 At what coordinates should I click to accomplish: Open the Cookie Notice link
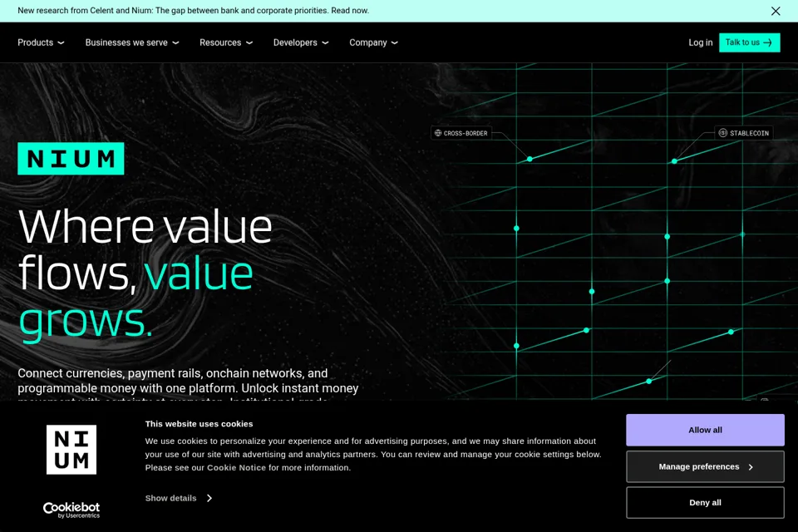point(236,467)
